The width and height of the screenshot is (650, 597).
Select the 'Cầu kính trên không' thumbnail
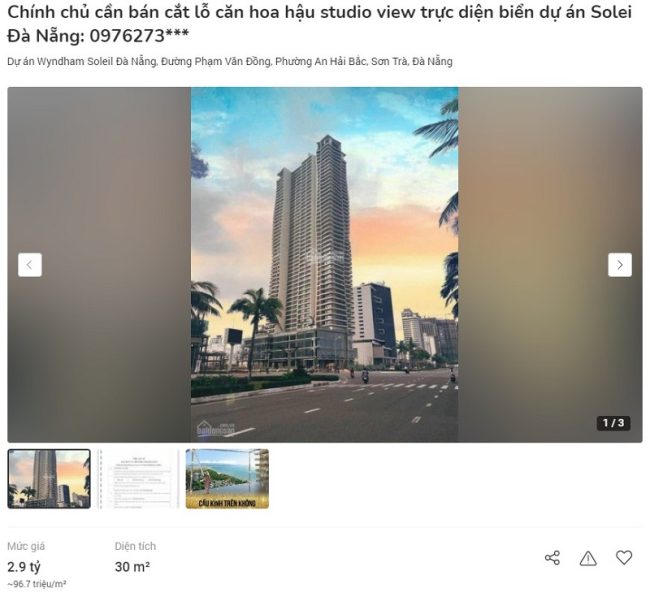[x=227, y=479]
